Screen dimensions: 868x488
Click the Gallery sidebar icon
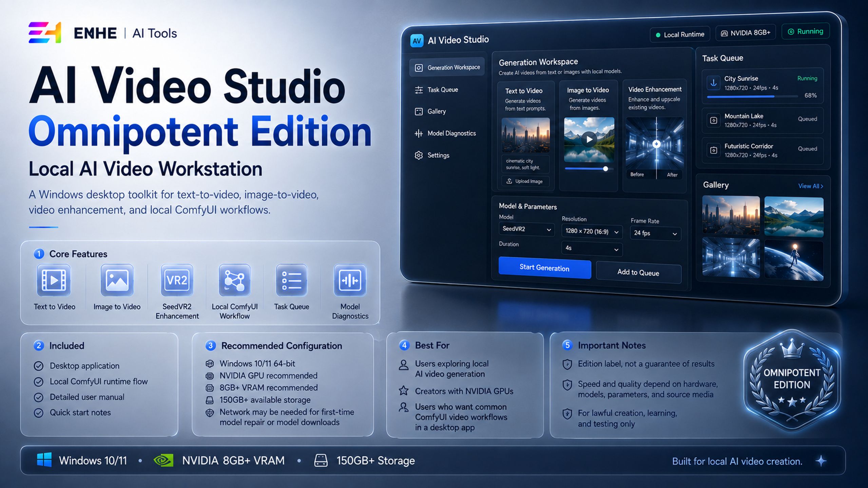419,111
